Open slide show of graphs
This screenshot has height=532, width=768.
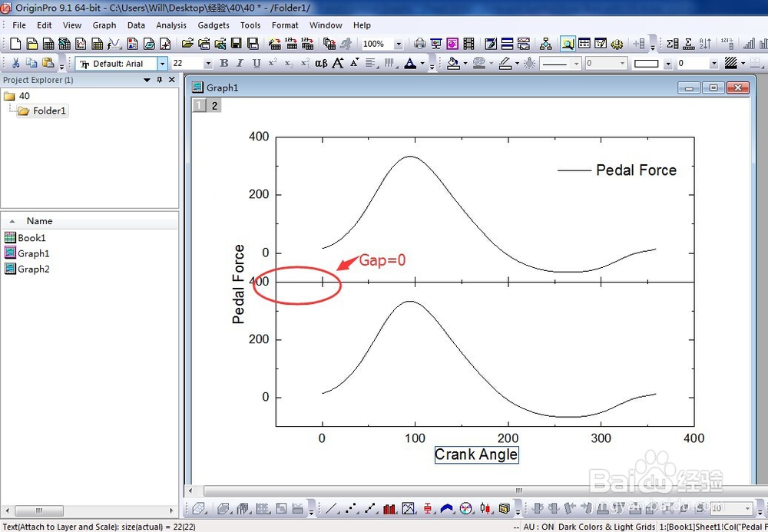click(436, 44)
